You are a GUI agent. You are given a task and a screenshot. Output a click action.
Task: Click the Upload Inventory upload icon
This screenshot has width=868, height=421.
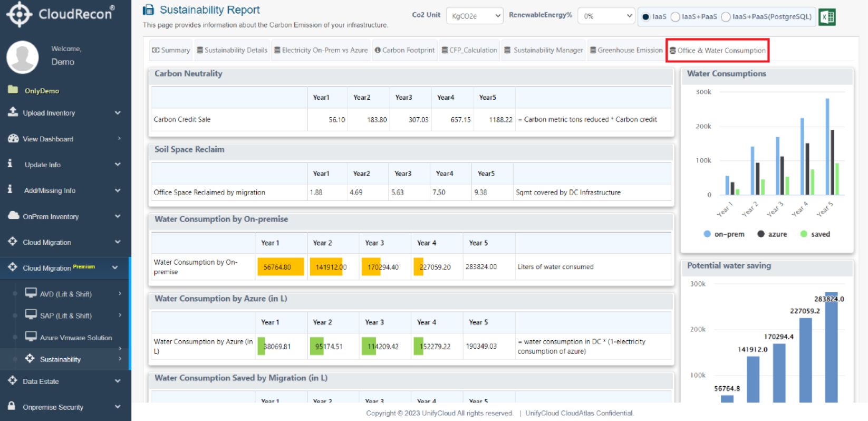[13, 112]
